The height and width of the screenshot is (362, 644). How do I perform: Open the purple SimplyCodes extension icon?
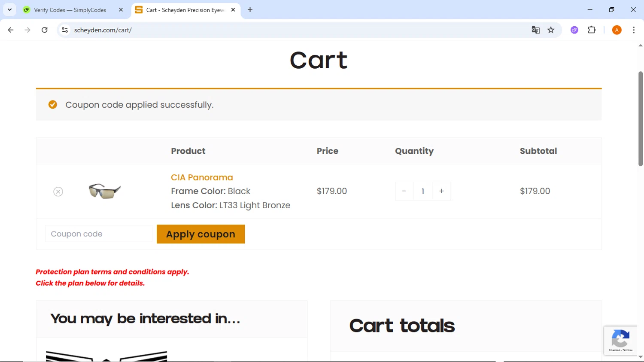(574, 30)
